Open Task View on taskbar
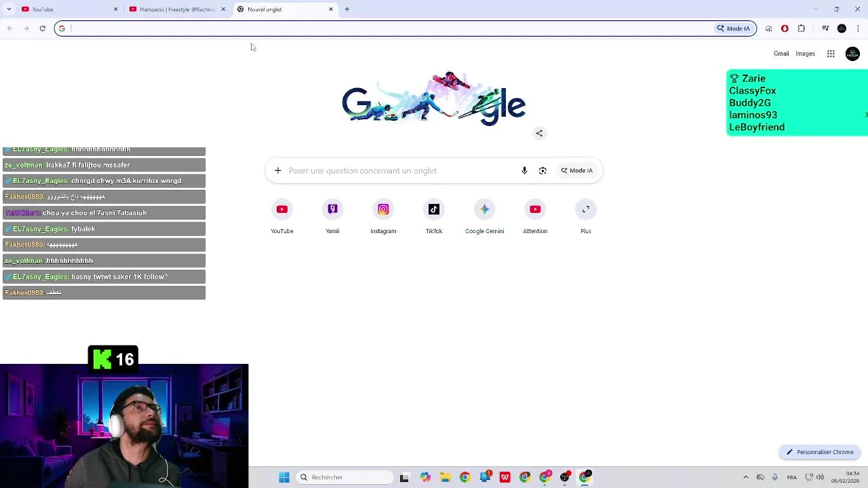868x488 pixels. click(404, 477)
